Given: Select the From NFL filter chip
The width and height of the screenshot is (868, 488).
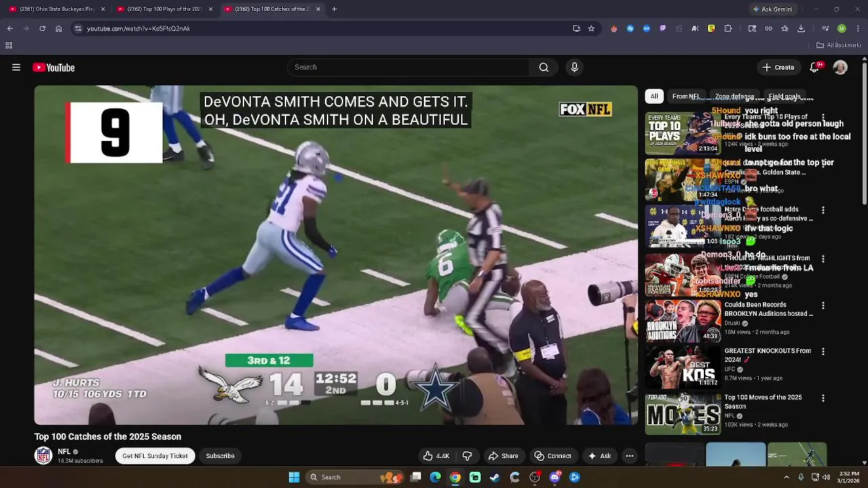Looking at the screenshot, I should (686, 96).
